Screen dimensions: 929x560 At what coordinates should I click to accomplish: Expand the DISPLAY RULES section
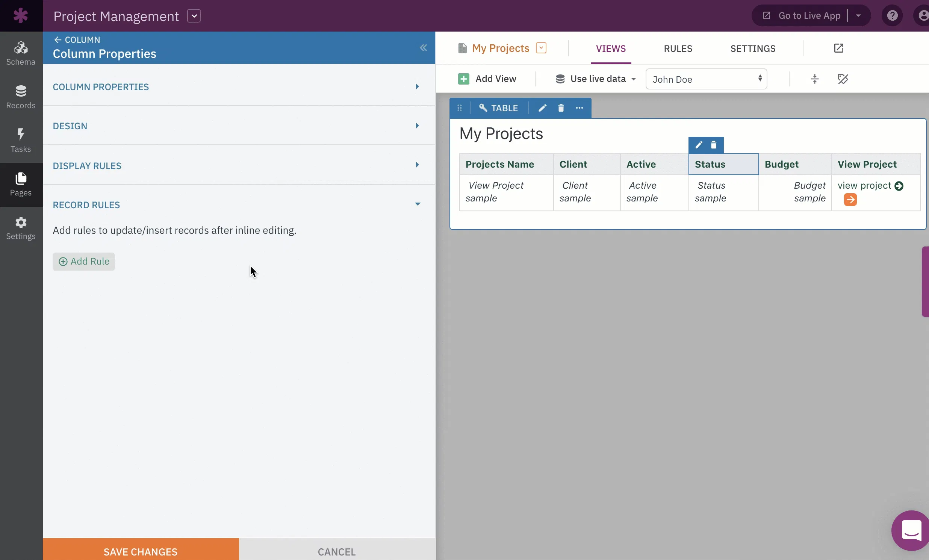239,165
